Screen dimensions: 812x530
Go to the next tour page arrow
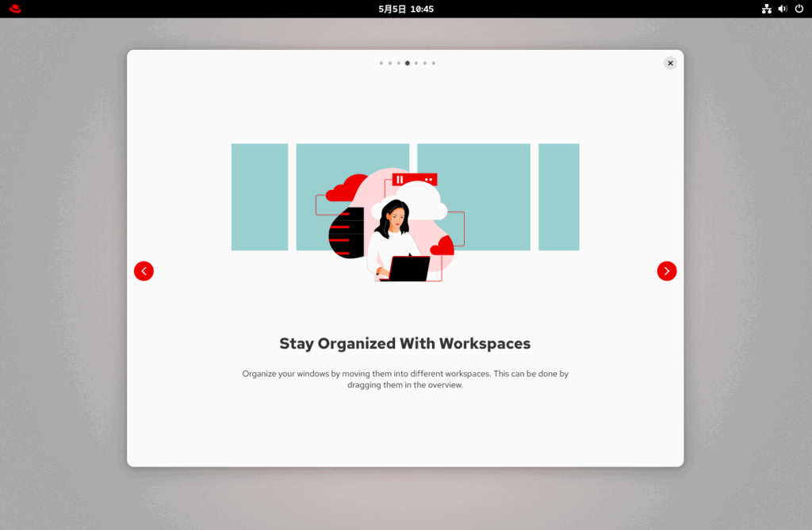[x=667, y=271]
